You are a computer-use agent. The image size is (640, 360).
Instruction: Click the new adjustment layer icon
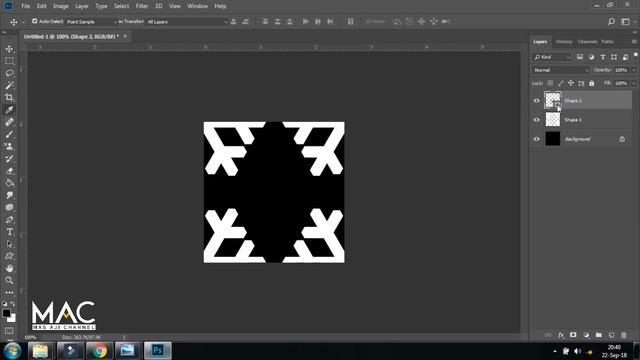[x=586, y=335]
